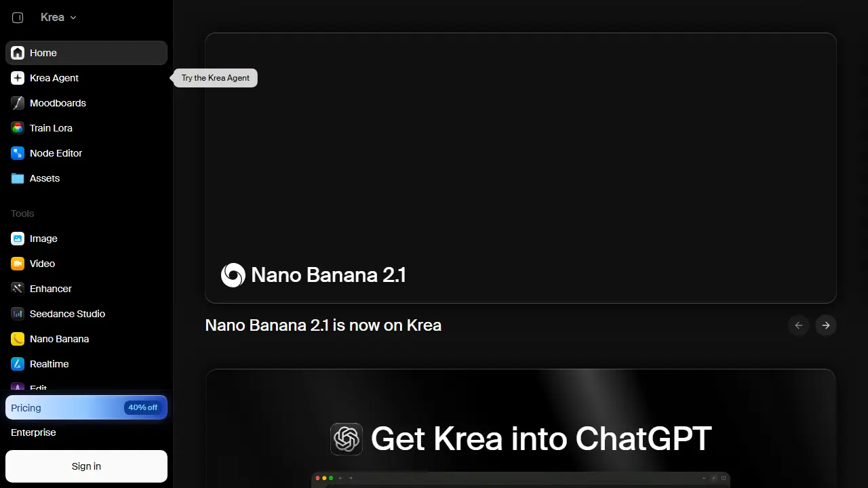
Task: Click the Home icon in sidebar
Action: [x=18, y=53]
